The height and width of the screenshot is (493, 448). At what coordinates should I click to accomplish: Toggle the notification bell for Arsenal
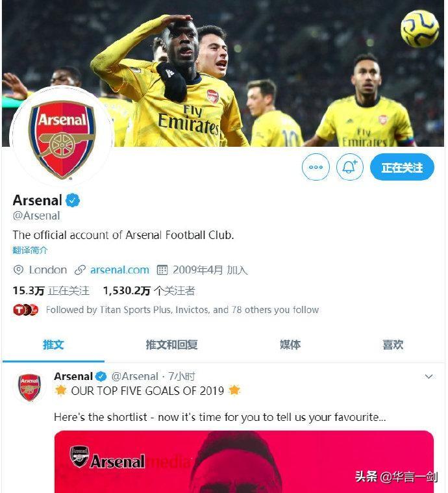[349, 168]
